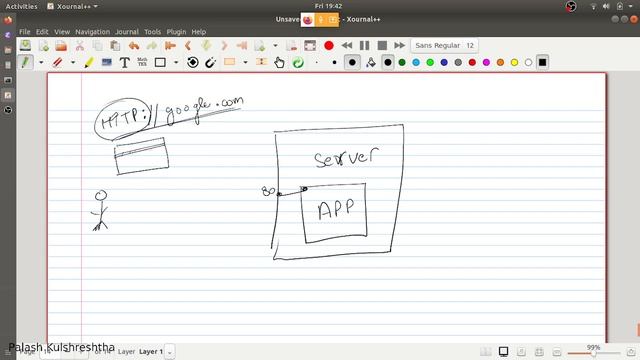Viewport: 640px width, 360px height.
Task: Pause the audio playback
Action: pos(364,45)
